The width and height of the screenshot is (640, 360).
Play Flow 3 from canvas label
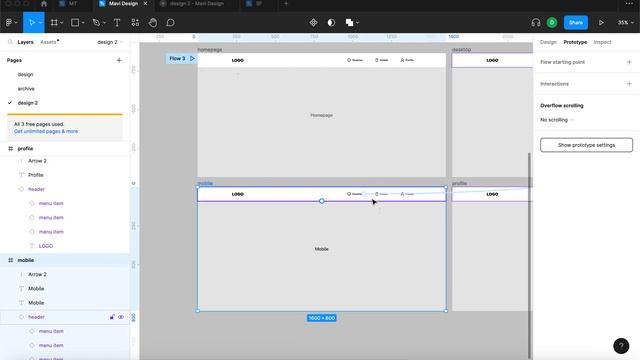[x=192, y=59]
